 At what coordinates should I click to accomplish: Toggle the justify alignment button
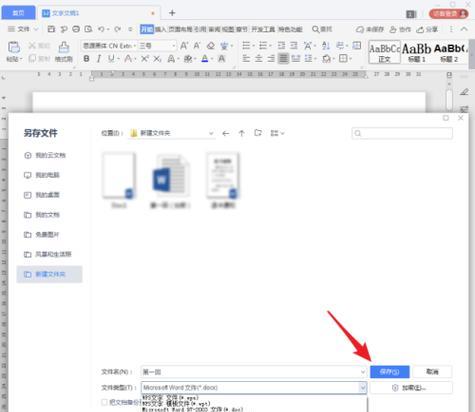point(283,59)
